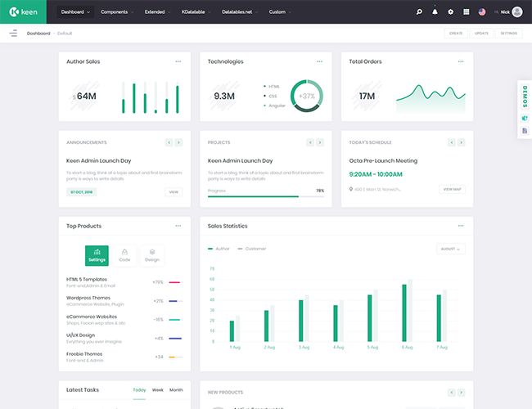Open Sales Statistics options menu
This screenshot has width=532, height=409.
(x=461, y=226)
